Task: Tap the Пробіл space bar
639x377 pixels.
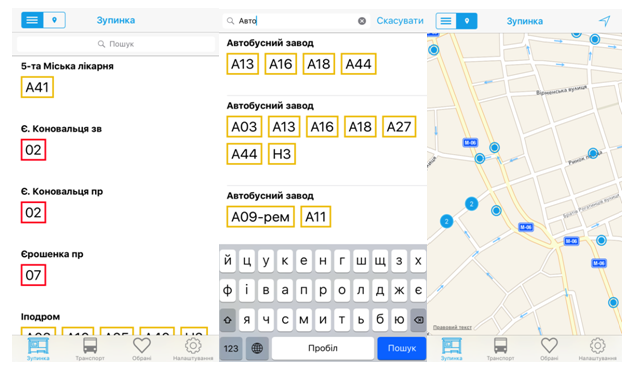Action: point(323,348)
